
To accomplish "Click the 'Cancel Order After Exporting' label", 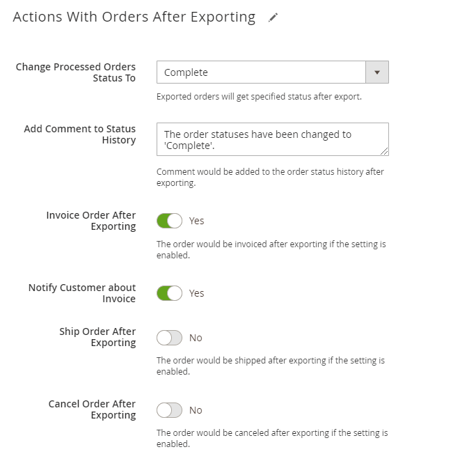I will tap(93, 409).
